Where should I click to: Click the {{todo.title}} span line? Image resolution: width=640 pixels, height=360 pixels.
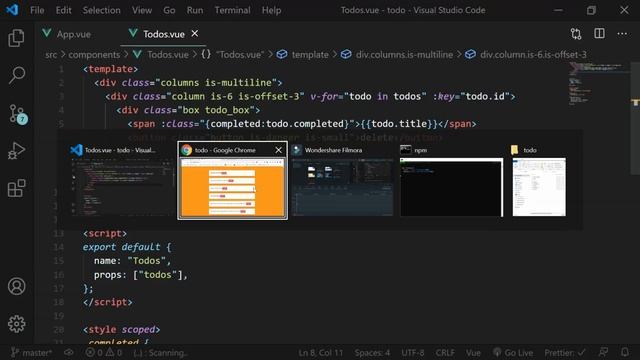click(x=302, y=124)
